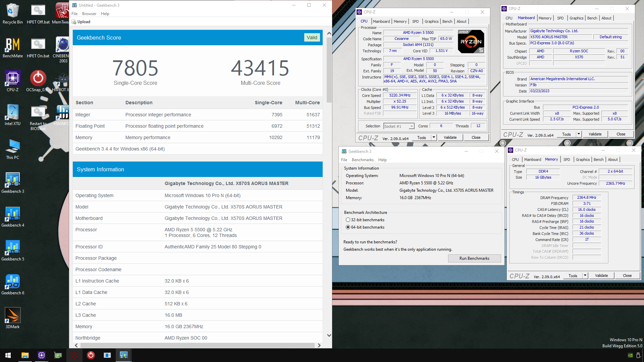Click Tools button in CPU-Z Memory window
This screenshot has height=362, width=644.
click(x=573, y=276)
